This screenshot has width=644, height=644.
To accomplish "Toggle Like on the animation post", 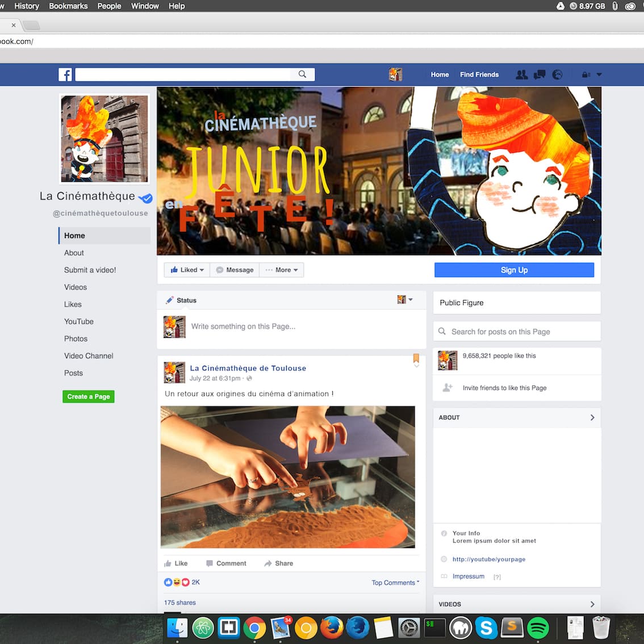I will click(176, 563).
